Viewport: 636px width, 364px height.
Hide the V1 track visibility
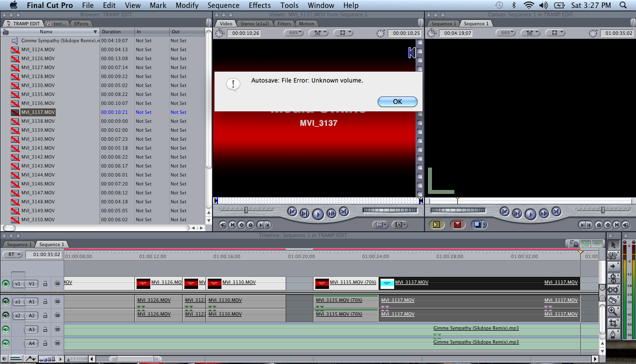pyautogui.click(x=6, y=283)
